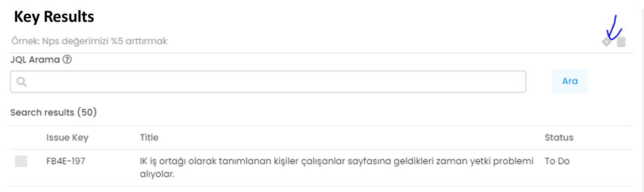The image size is (644, 192).
Task: Select the Status column header
Action: 559,138
